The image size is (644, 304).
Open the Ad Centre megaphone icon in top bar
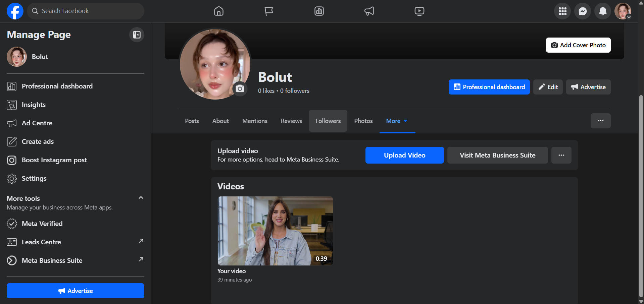pos(369,11)
